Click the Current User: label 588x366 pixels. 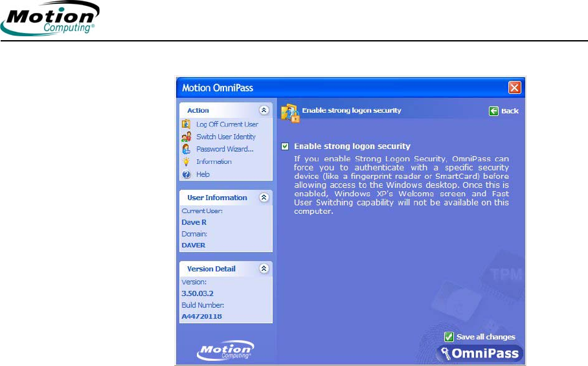click(x=202, y=211)
